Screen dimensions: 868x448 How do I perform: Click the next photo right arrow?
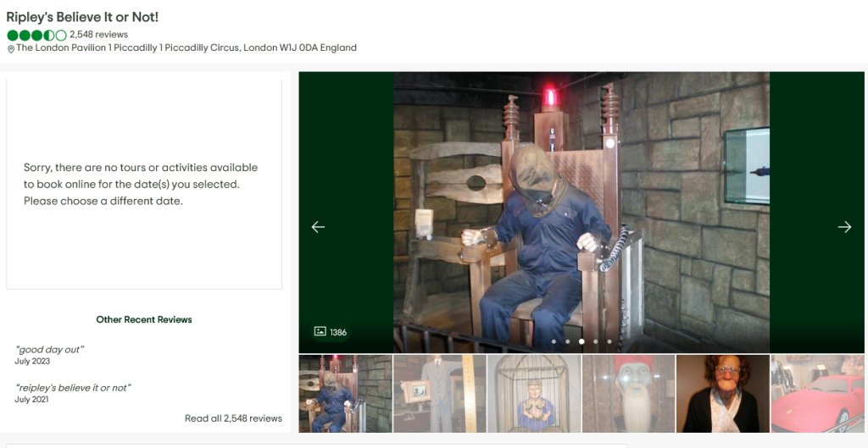click(x=844, y=227)
